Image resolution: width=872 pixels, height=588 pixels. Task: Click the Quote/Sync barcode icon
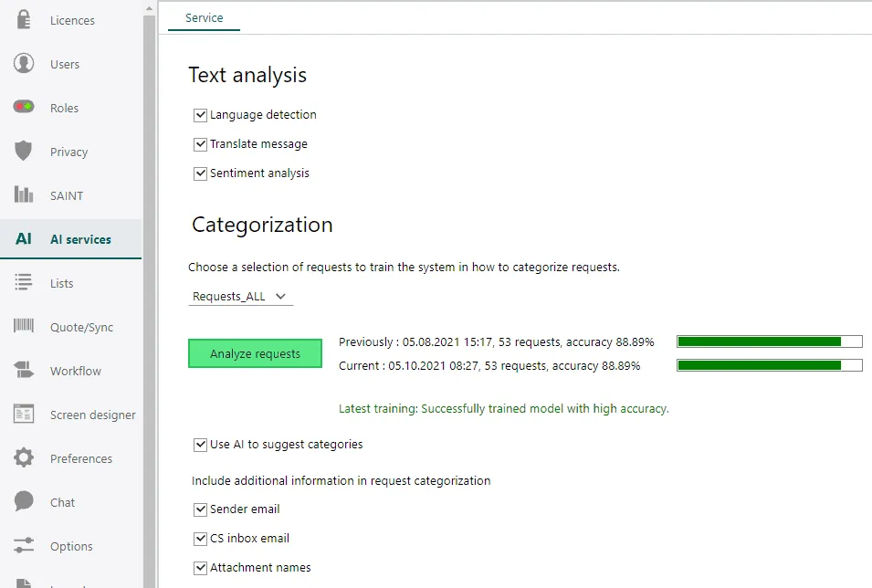(x=24, y=327)
